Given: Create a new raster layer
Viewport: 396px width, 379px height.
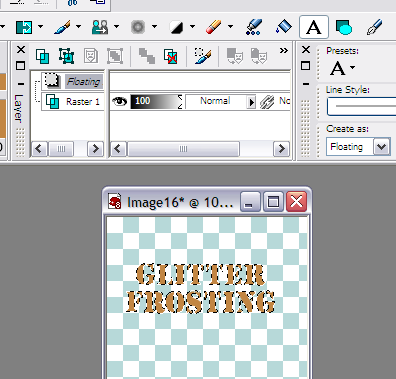Looking at the screenshot, I should (43, 56).
